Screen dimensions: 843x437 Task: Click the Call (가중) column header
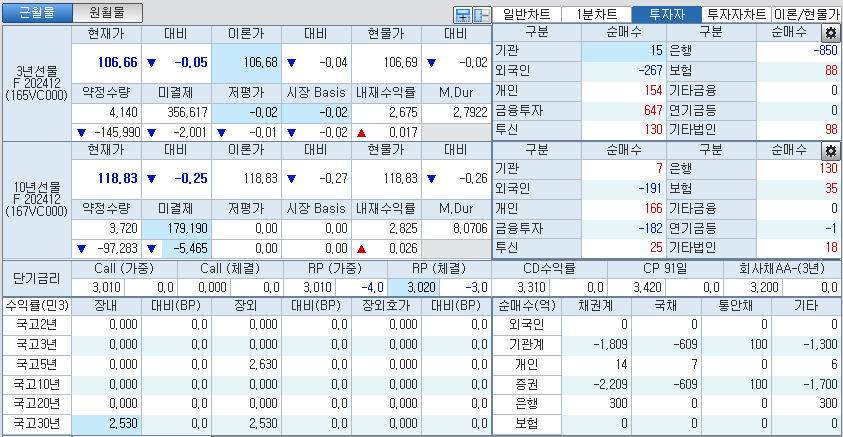pos(124,268)
